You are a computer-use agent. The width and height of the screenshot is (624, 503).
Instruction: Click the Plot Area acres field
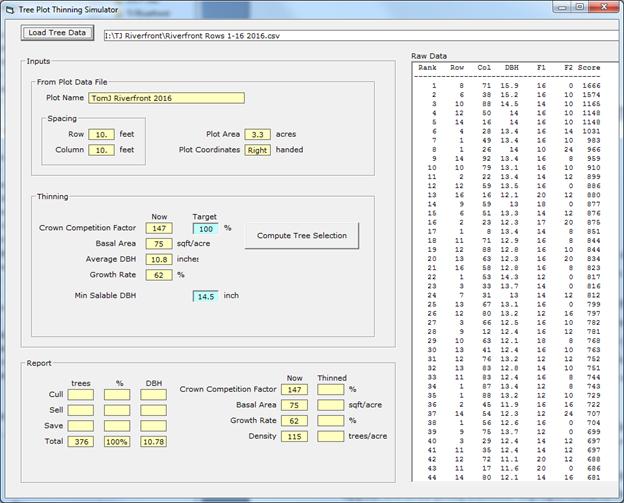coord(257,135)
